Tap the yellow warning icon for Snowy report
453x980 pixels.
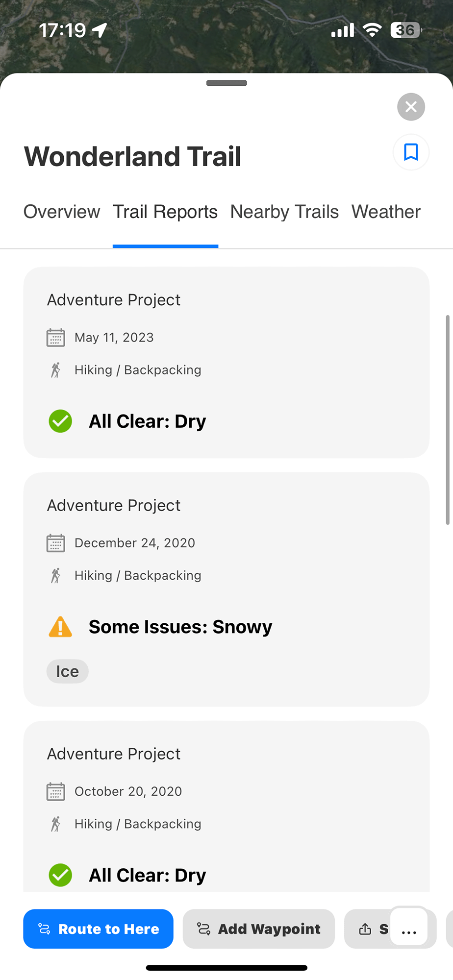tap(60, 627)
